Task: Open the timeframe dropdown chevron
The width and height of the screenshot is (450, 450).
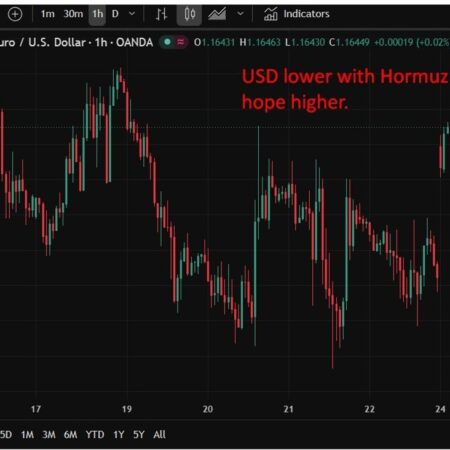Action: tap(132, 14)
